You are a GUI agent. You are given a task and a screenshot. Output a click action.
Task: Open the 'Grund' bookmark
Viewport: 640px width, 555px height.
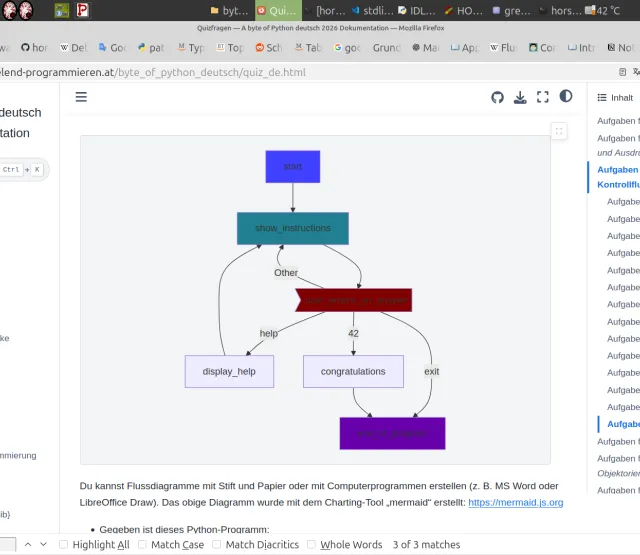point(387,48)
